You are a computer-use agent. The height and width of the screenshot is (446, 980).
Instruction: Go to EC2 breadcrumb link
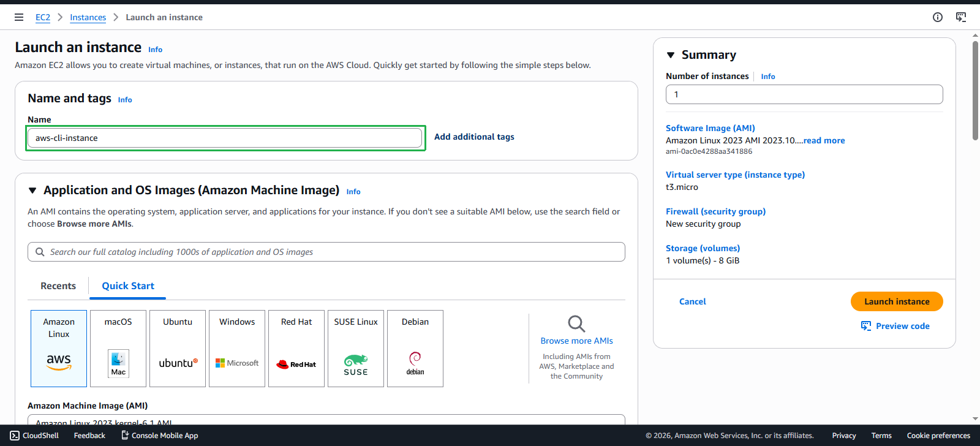coord(43,17)
